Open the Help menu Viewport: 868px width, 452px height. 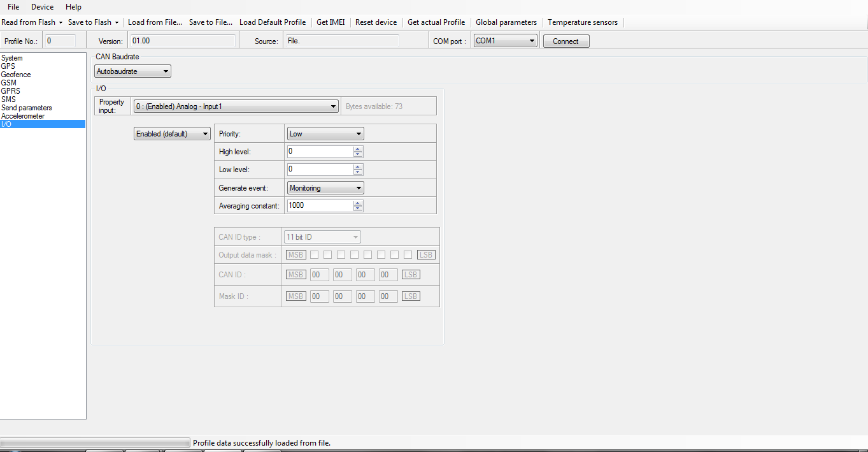(73, 7)
